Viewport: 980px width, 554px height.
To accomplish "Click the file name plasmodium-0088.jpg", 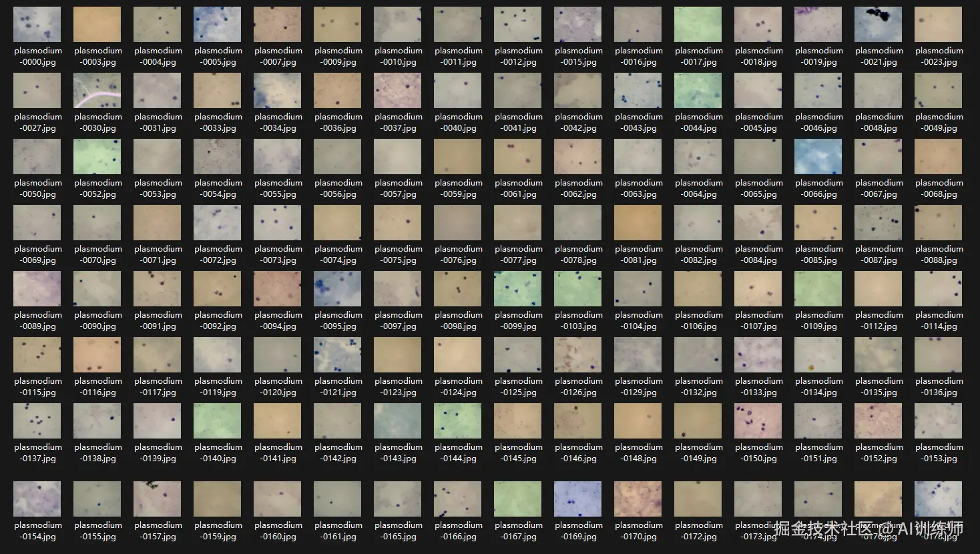I will [x=939, y=254].
